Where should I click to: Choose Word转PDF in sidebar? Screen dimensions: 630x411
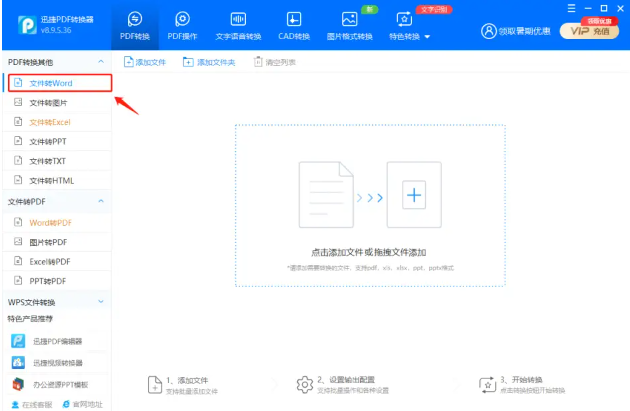point(50,222)
